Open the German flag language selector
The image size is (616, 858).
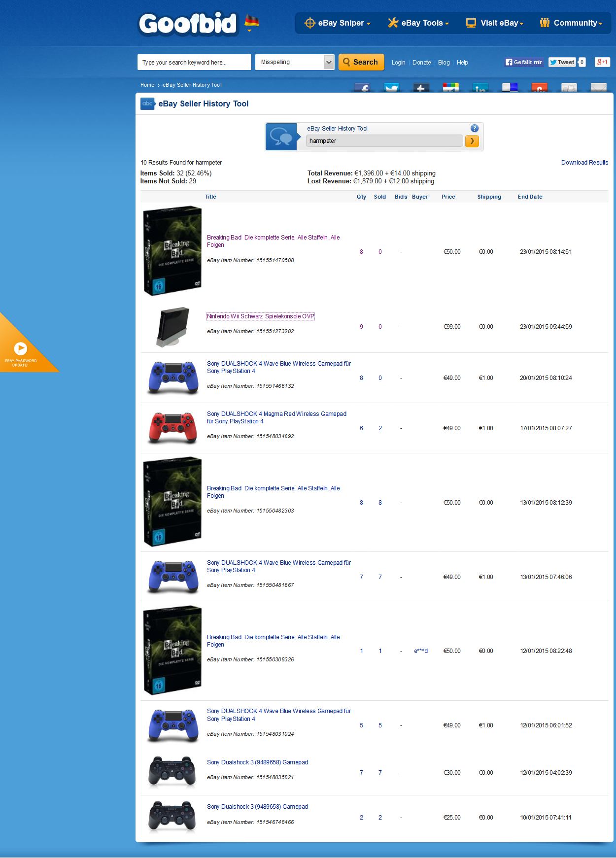point(251,23)
